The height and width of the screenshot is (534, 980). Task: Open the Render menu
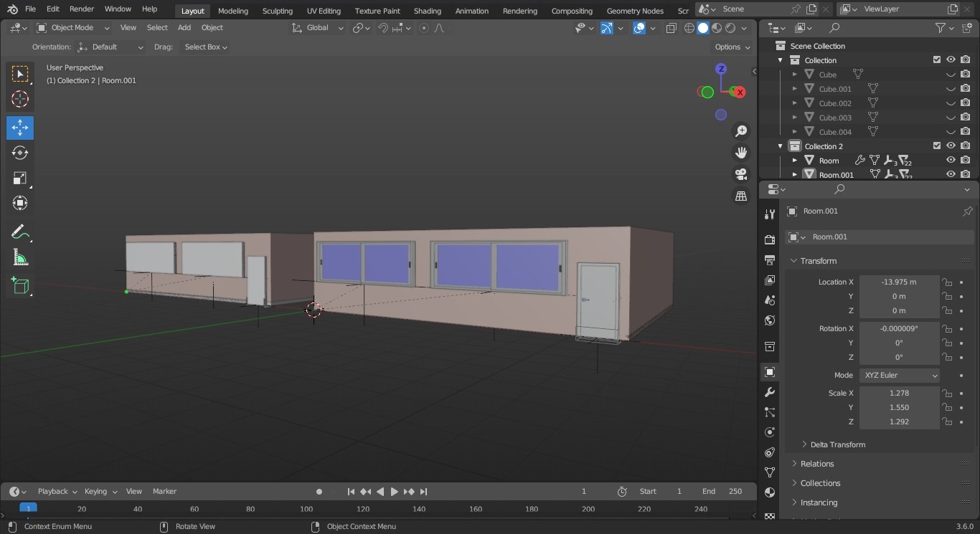(x=82, y=9)
